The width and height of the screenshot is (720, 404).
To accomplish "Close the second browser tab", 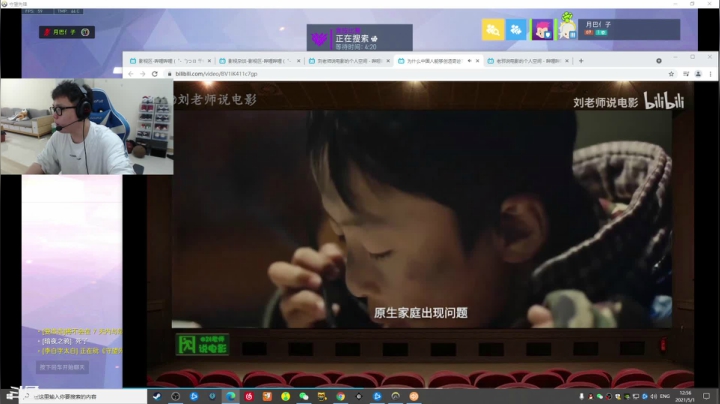I will 299,61.
